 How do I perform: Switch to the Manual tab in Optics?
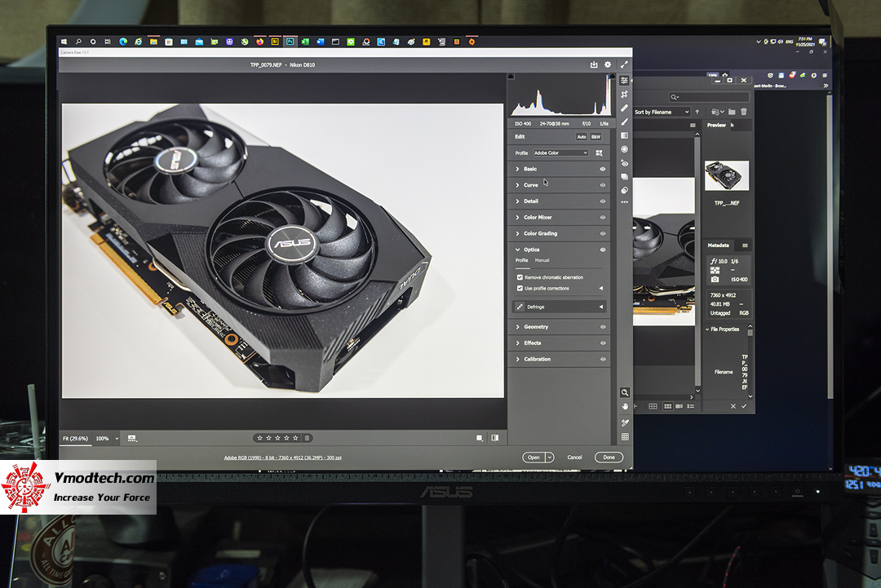542,261
